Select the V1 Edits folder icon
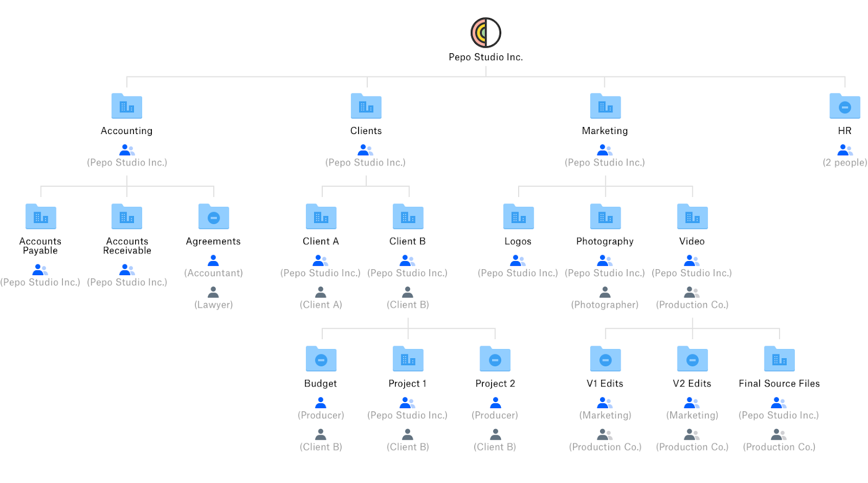 tap(605, 358)
